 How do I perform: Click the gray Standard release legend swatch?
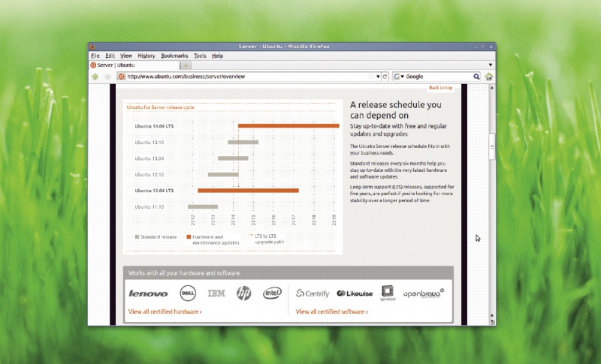point(137,237)
